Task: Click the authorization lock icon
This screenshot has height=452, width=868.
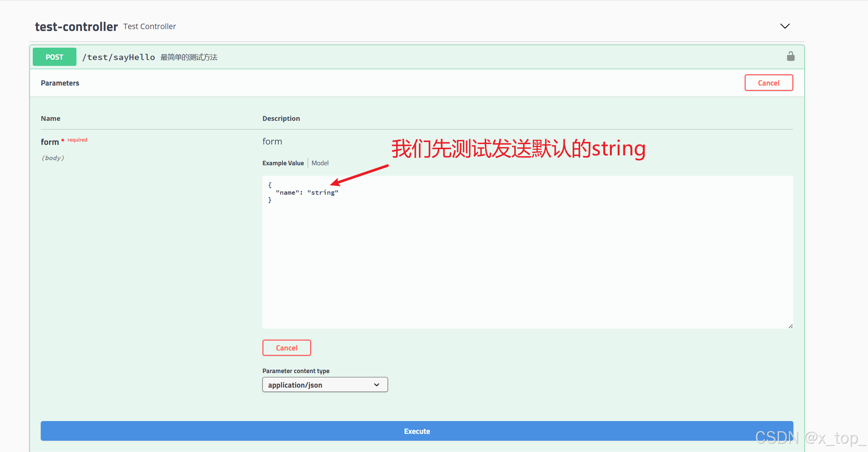Action: point(790,56)
